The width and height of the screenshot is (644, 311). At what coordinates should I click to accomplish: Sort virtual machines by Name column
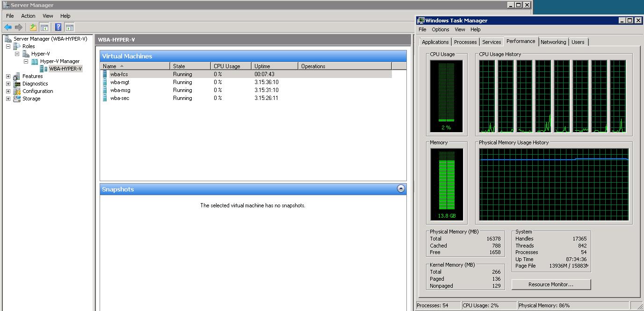coord(135,66)
